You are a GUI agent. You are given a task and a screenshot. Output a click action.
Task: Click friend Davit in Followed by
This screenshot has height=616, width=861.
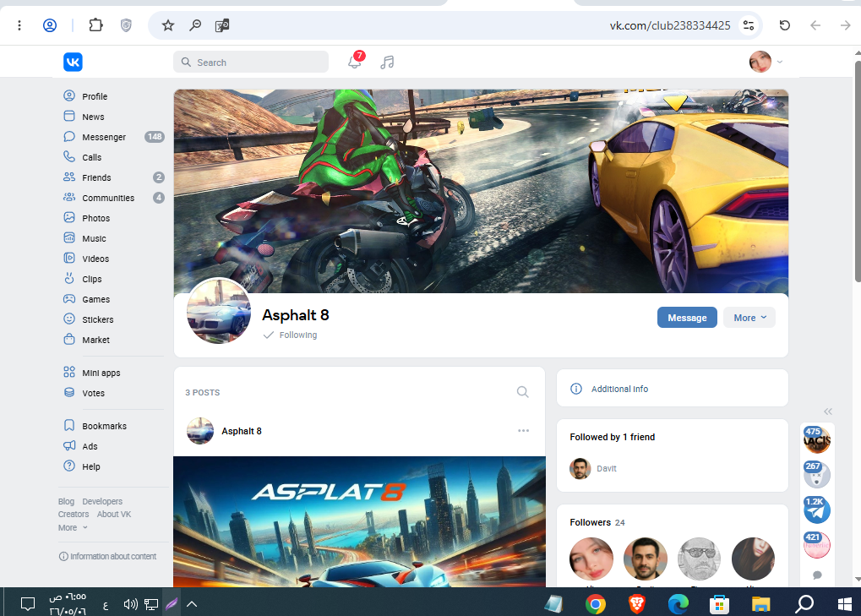coord(594,468)
